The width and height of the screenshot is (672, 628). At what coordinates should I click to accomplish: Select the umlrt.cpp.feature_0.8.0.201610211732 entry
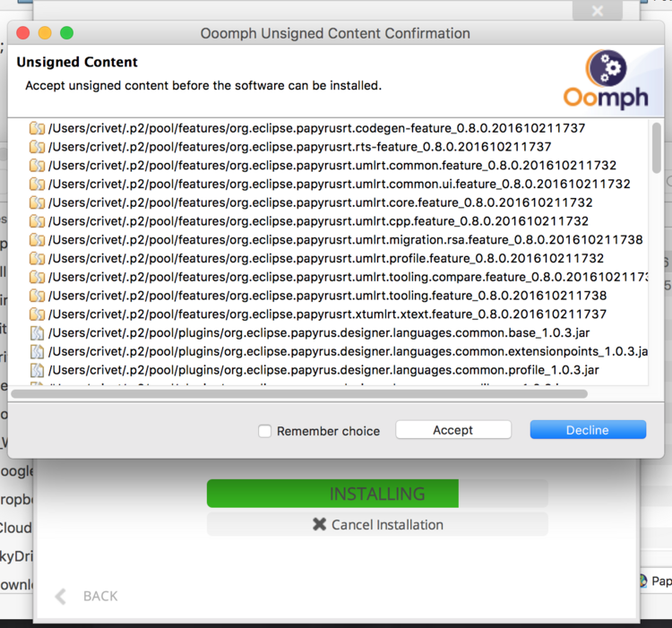point(318,221)
